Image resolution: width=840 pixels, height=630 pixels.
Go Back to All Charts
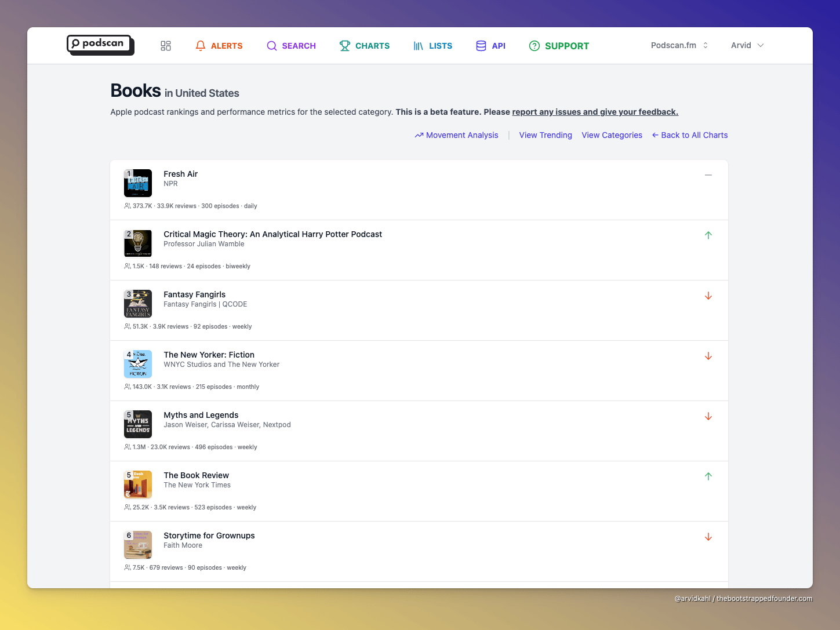690,135
